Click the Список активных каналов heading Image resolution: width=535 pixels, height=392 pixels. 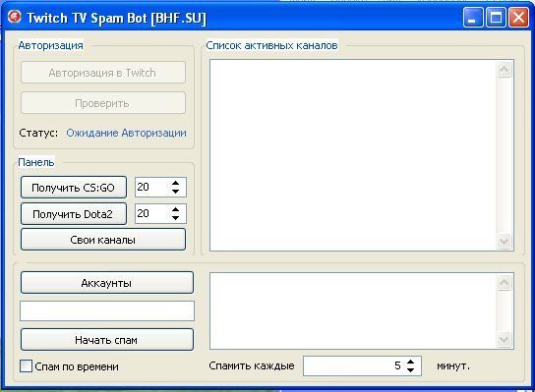[271, 45]
